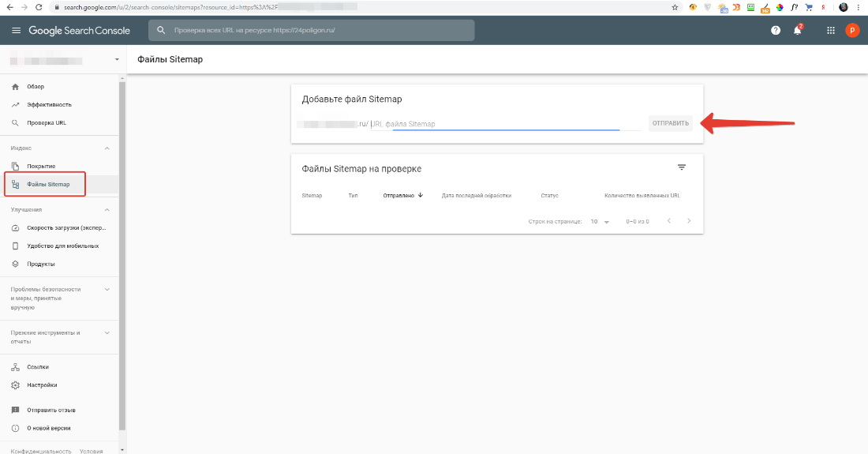Image resolution: width=868 pixels, height=454 pixels.
Task: Click the Google Search Console logo
Action: [79, 31]
